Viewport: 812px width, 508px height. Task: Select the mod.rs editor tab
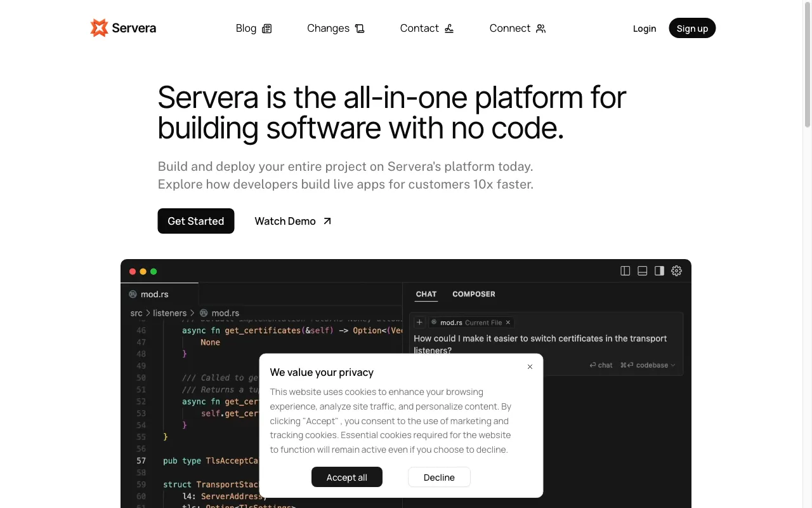(160, 294)
